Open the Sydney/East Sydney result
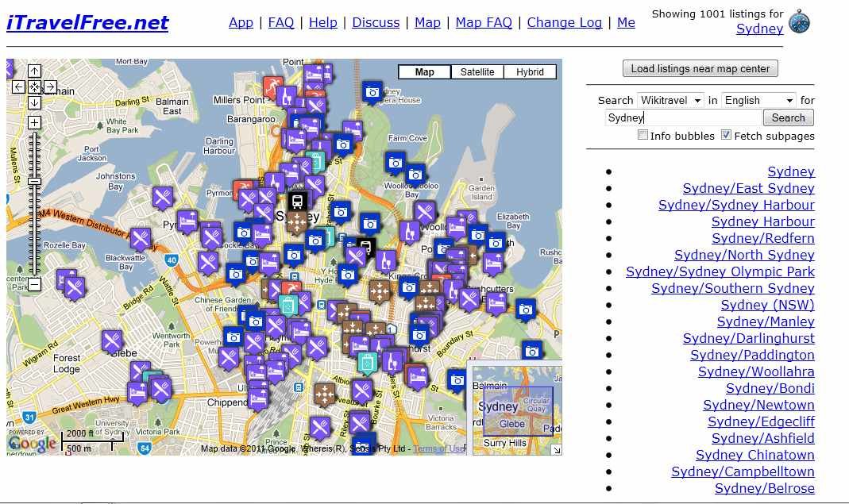The height and width of the screenshot is (504, 849). [749, 188]
